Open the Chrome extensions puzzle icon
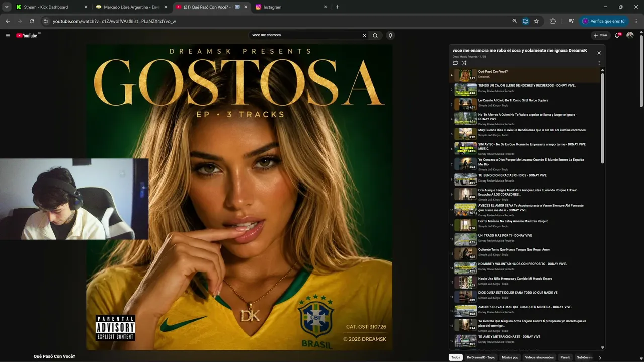The height and width of the screenshot is (362, 644). pyautogui.click(x=553, y=21)
